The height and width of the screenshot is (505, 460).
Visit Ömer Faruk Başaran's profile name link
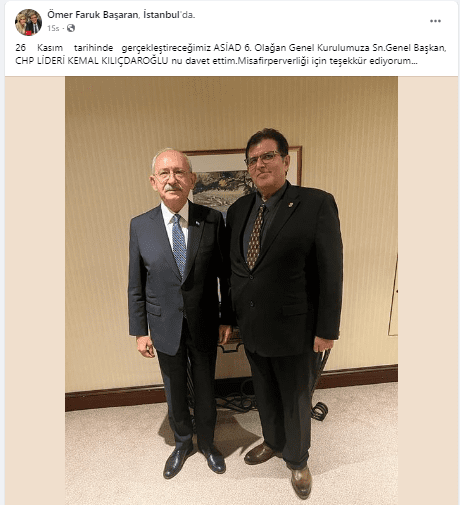[x=93, y=15]
